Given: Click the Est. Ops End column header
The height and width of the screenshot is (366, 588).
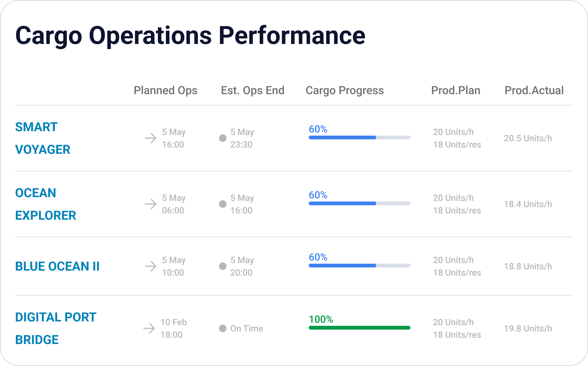Looking at the screenshot, I should click(x=253, y=90).
